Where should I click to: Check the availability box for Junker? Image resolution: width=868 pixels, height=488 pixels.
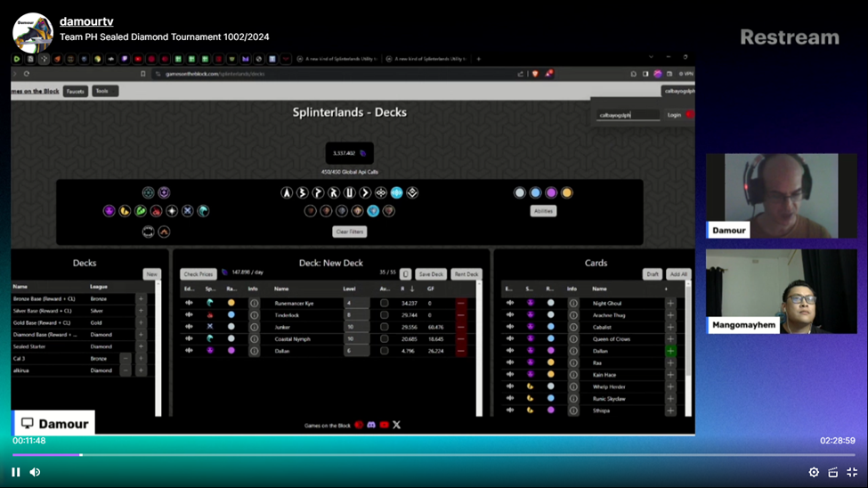[385, 327]
